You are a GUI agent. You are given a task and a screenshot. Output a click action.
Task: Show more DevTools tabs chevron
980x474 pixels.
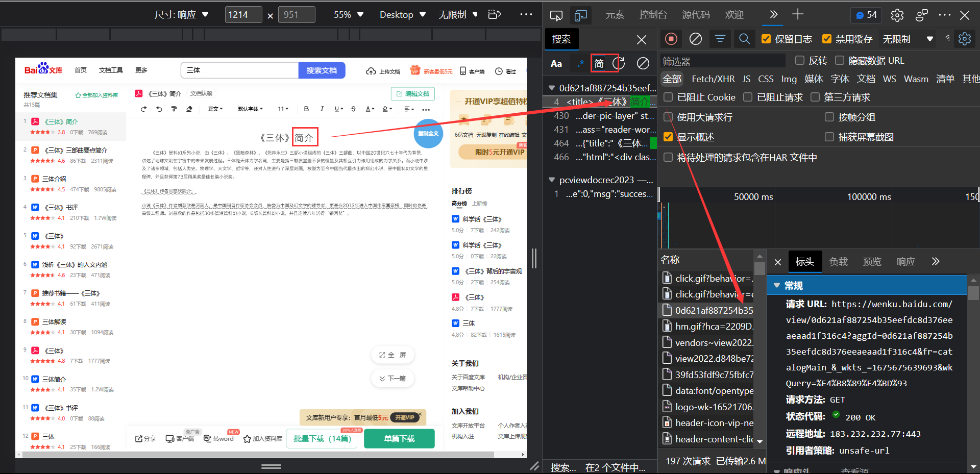pyautogui.click(x=774, y=14)
